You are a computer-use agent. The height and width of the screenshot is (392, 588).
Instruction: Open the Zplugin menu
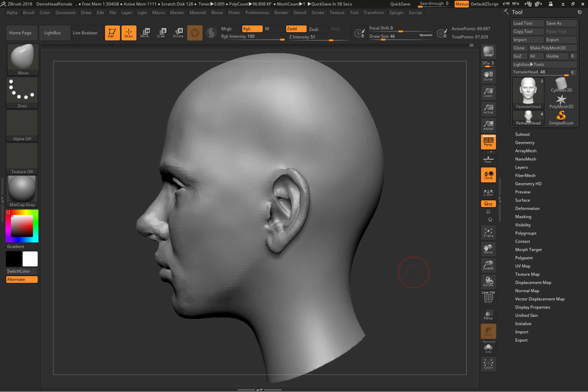(x=396, y=13)
